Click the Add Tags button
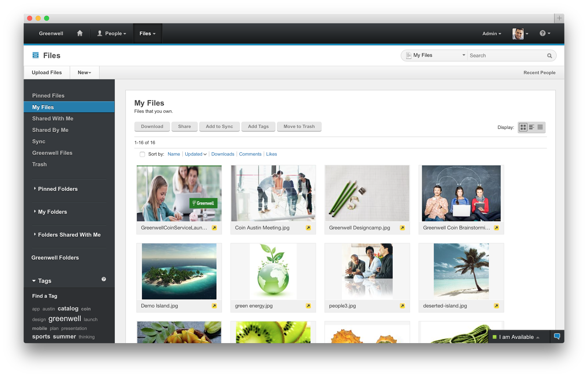588x377 pixels. click(x=258, y=127)
